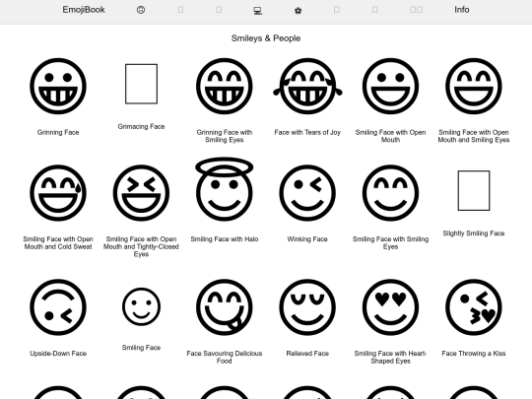
Task: Click the 'Smiling Face with Heart-Shaped Eyes' caption
Action: click(390, 358)
